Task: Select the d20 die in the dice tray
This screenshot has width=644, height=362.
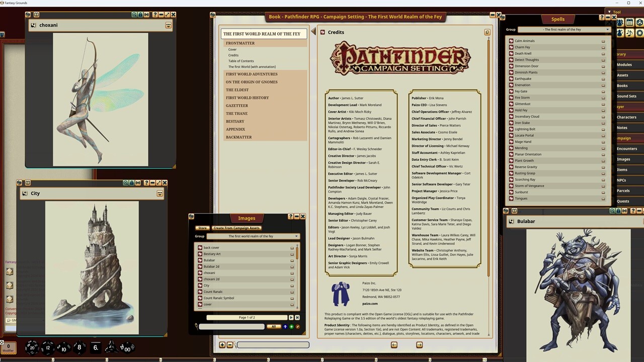Action: coord(31,347)
